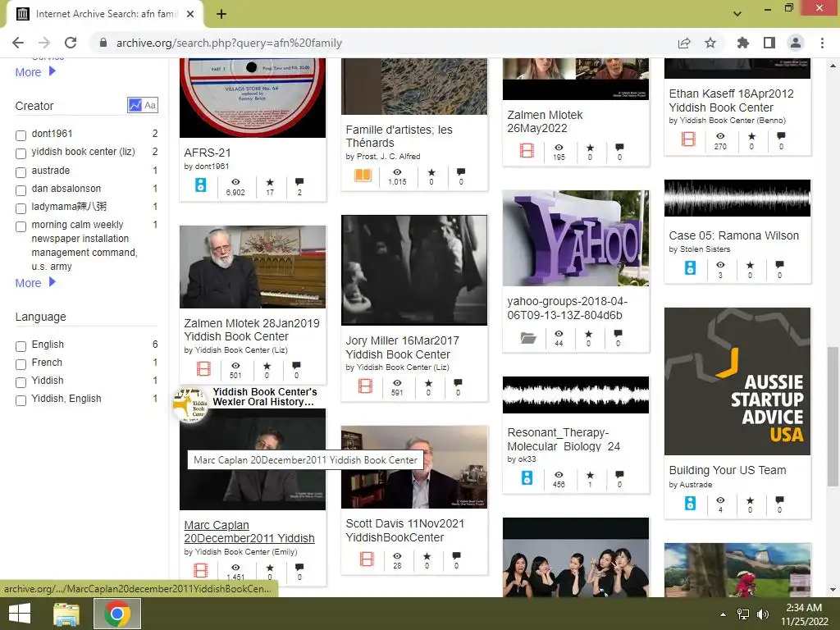The image size is (840, 630).
Task: Reload the page
Action: (x=71, y=43)
